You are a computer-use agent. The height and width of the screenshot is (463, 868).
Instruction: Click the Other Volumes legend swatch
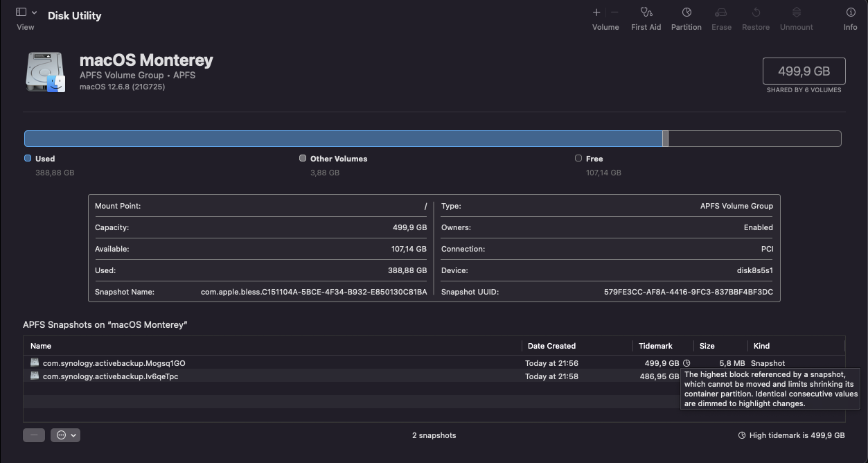(x=303, y=158)
